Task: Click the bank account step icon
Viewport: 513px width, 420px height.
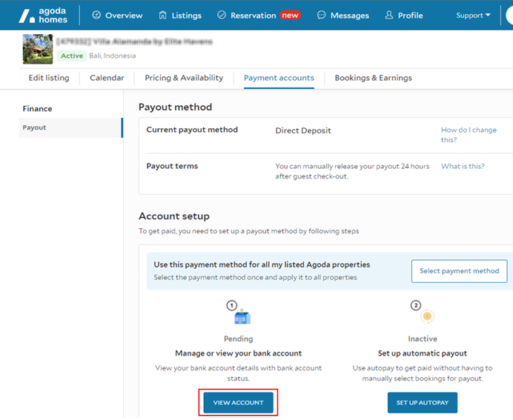Action: pyautogui.click(x=242, y=317)
